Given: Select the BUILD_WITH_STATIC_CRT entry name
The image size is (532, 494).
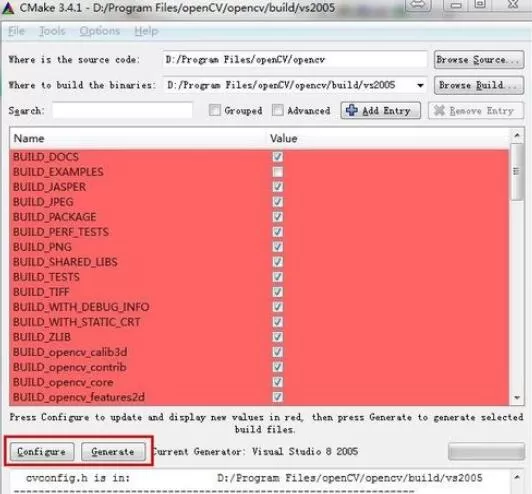Looking at the screenshot, I should [77, 322].
